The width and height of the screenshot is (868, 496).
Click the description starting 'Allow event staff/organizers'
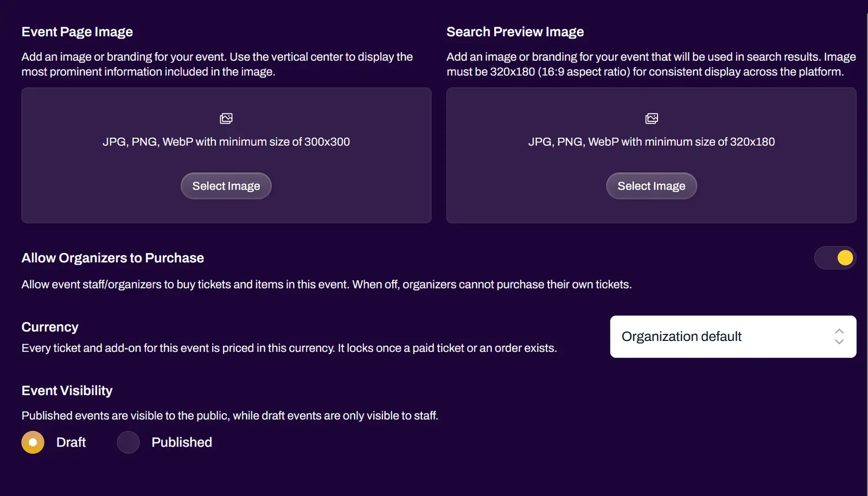pos(327,285)
